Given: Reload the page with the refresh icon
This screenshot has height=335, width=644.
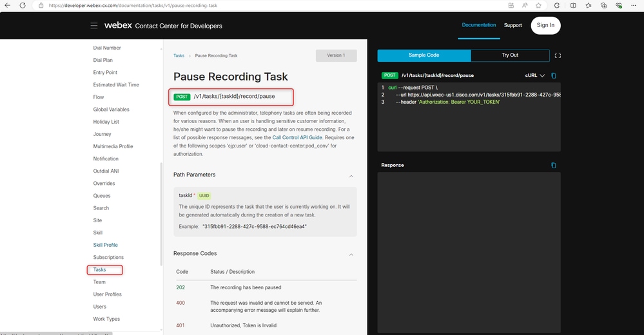Looking at the screenshot, I should click(23, 5).
